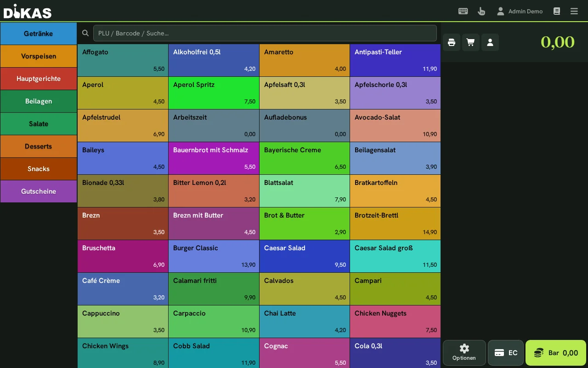Viewport: 588px width, 368px height.
Task: Add Chicken Wings item
Action: tap(123, 353)
